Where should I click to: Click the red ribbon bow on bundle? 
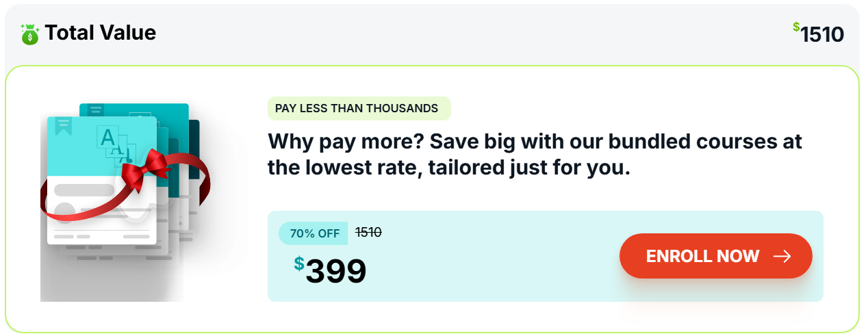144,168
